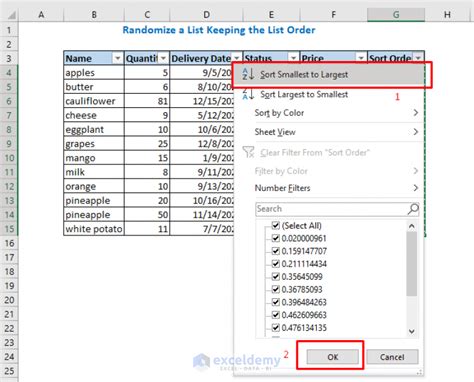
Task: Uncheck the 0.396484263 value checkbox
Action: tap(275, 302)
